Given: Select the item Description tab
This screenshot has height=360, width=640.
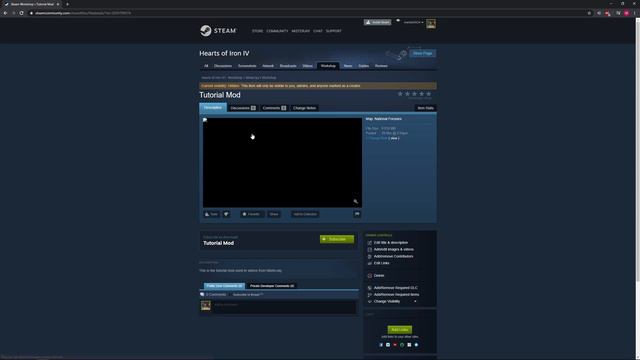Looking at the screenshot, I should 213,107.
